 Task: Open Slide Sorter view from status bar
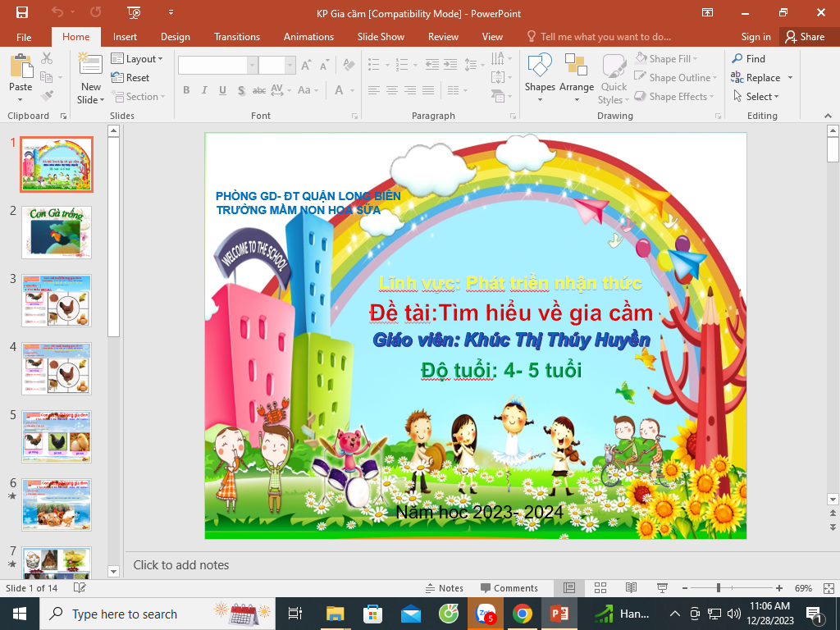coord(600,588)
